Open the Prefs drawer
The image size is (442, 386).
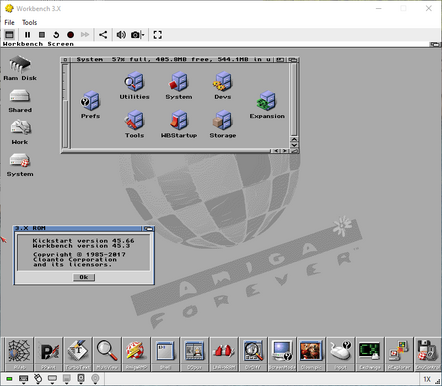(x=90, y=105)
